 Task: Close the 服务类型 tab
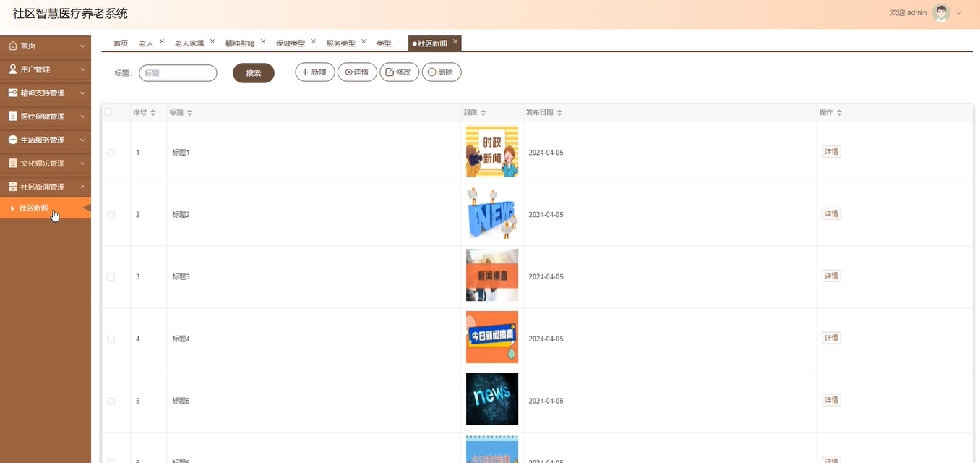(x=364, y=41)
